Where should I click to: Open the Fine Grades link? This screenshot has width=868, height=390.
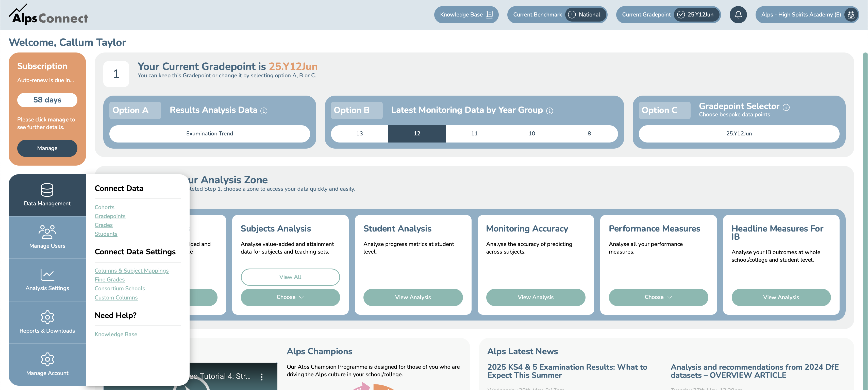click(x=109, y=279)
